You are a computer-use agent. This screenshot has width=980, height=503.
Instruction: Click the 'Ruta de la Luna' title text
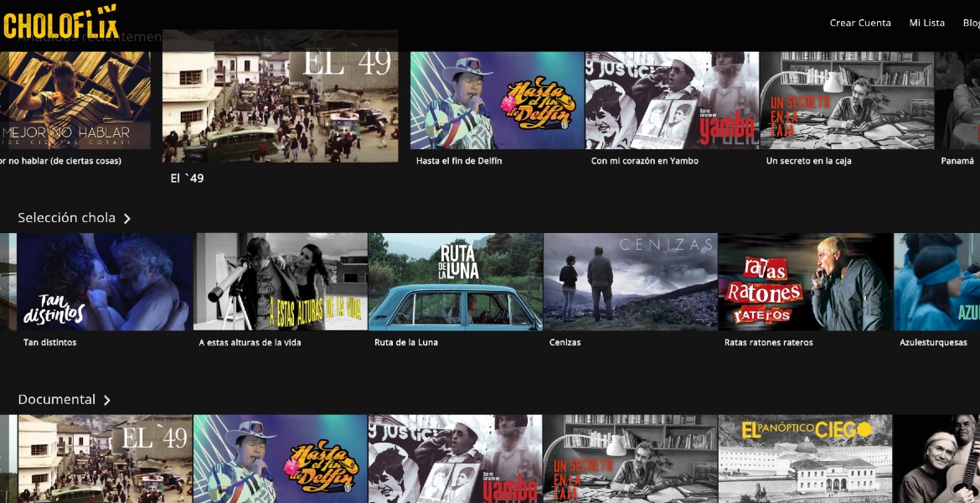(x=406, y=342)
